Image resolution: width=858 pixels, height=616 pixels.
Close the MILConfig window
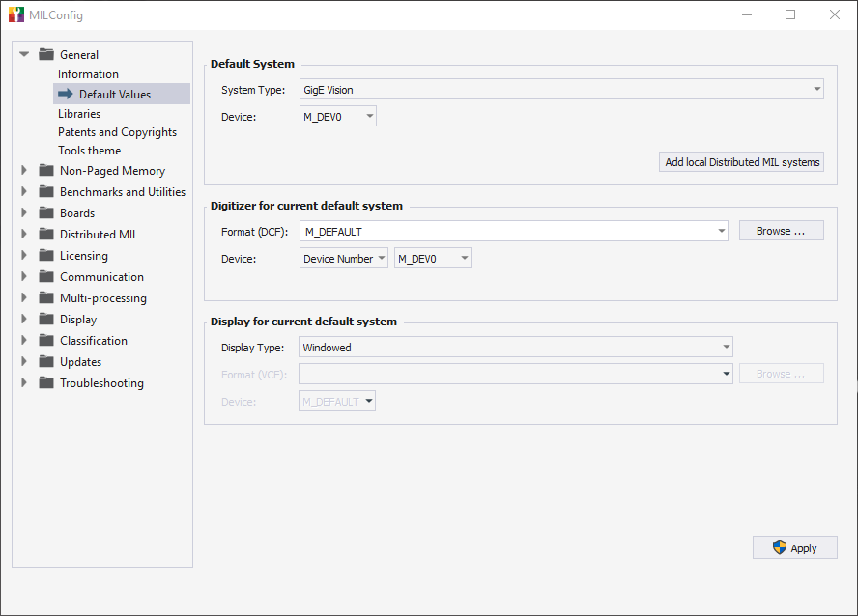point(835,14)
